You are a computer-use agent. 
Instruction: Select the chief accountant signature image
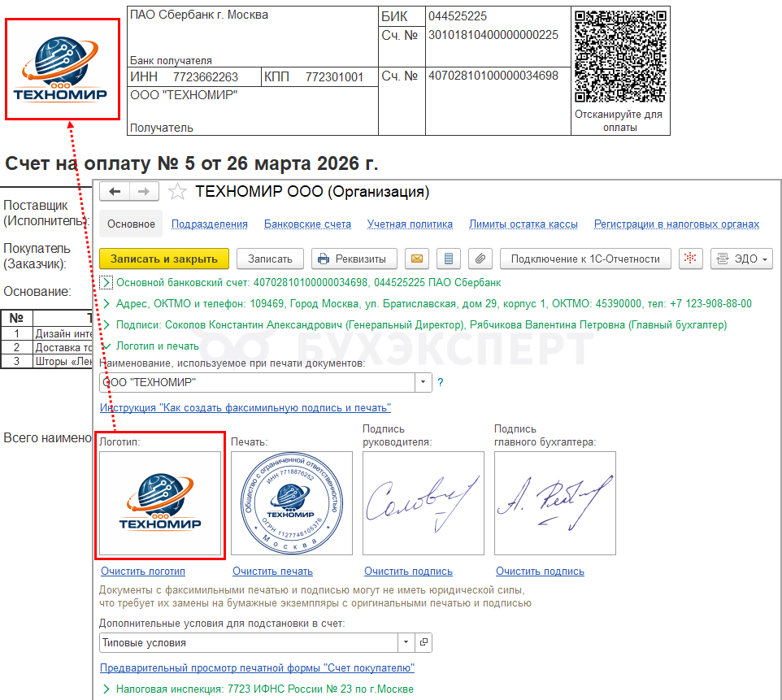point(555,503)
